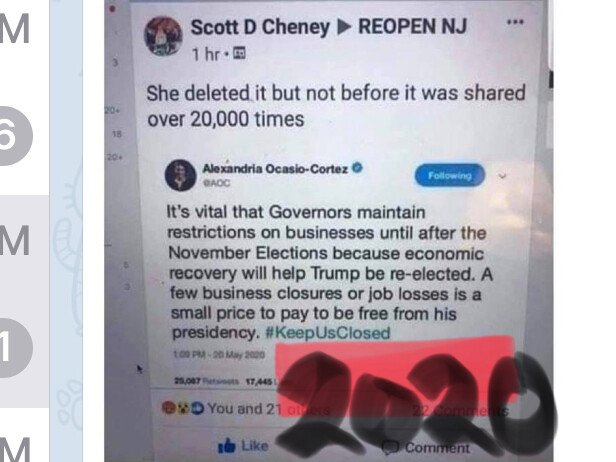Open the three-dot post options menu

(x=515, y=22)
